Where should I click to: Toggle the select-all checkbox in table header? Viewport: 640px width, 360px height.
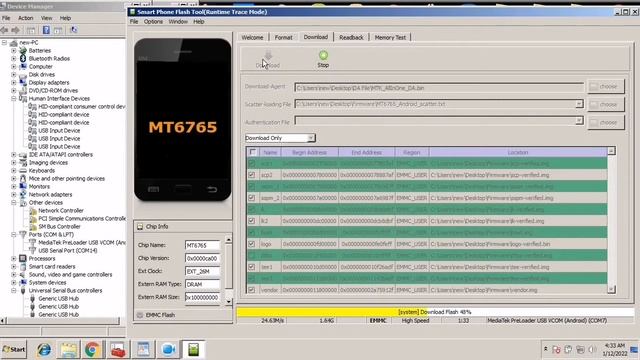coord(253,152)
